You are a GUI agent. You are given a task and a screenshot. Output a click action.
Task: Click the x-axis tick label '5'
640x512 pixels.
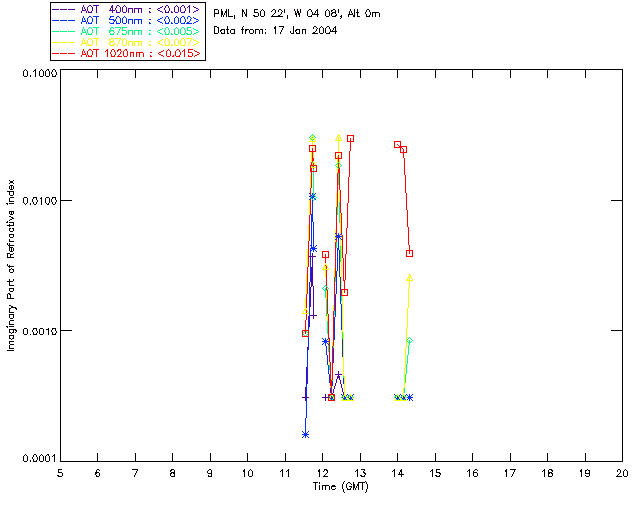pos(60,473)
